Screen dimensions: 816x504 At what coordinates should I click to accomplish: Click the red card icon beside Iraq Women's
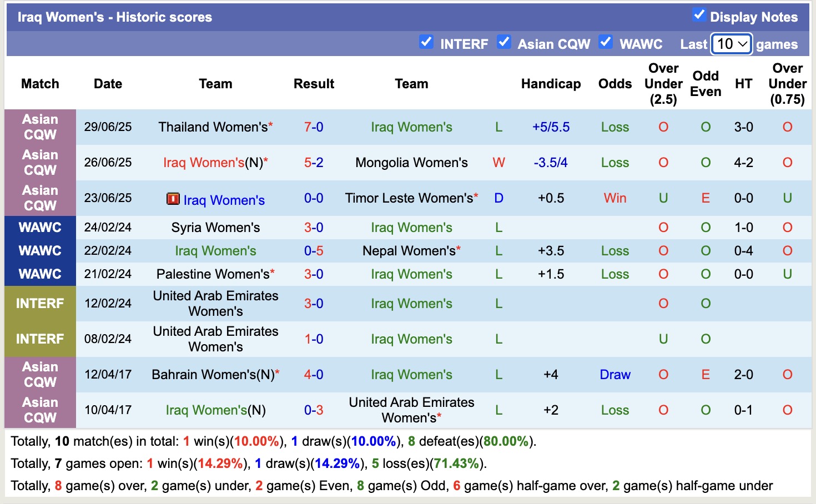(x=173, y=199)
